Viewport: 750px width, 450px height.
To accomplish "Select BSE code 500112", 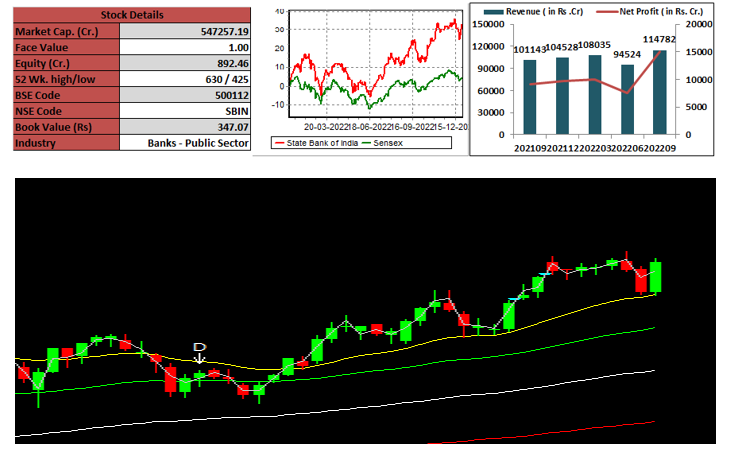I will (232, 95).
